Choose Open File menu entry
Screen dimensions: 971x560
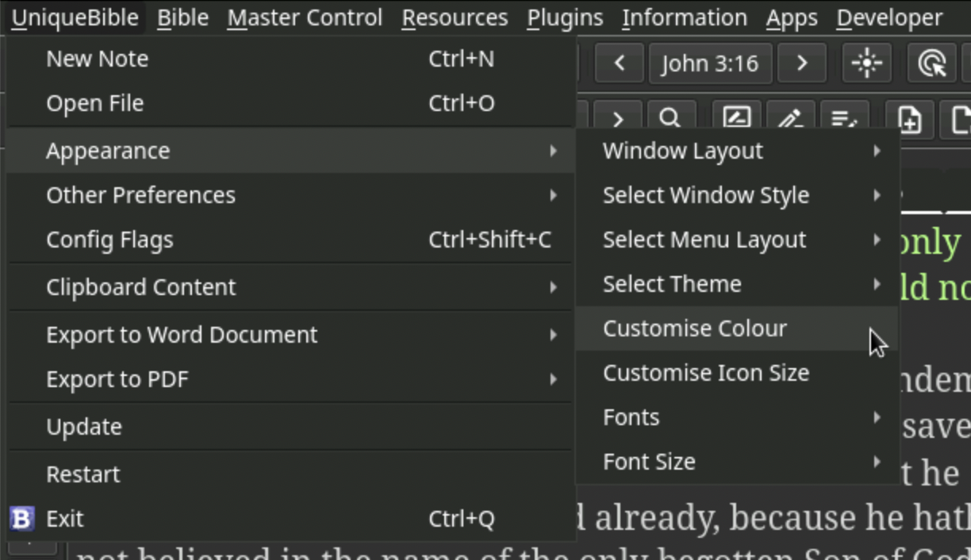click(x=290, y=103)
